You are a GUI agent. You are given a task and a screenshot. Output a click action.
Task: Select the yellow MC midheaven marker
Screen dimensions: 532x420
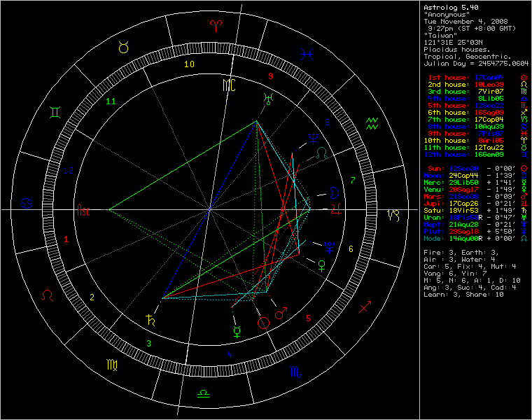228,85
